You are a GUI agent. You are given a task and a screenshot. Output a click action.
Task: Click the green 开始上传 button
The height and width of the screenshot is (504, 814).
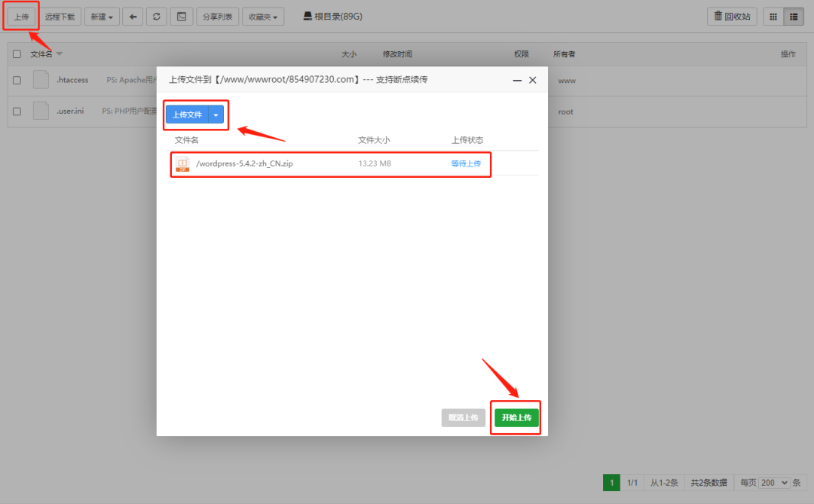tap(516, 417)
